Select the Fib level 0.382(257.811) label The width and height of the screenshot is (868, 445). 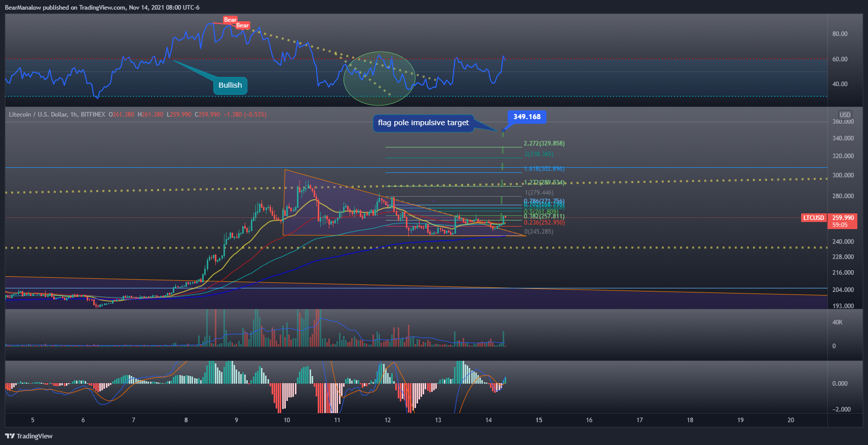[544, 216]
